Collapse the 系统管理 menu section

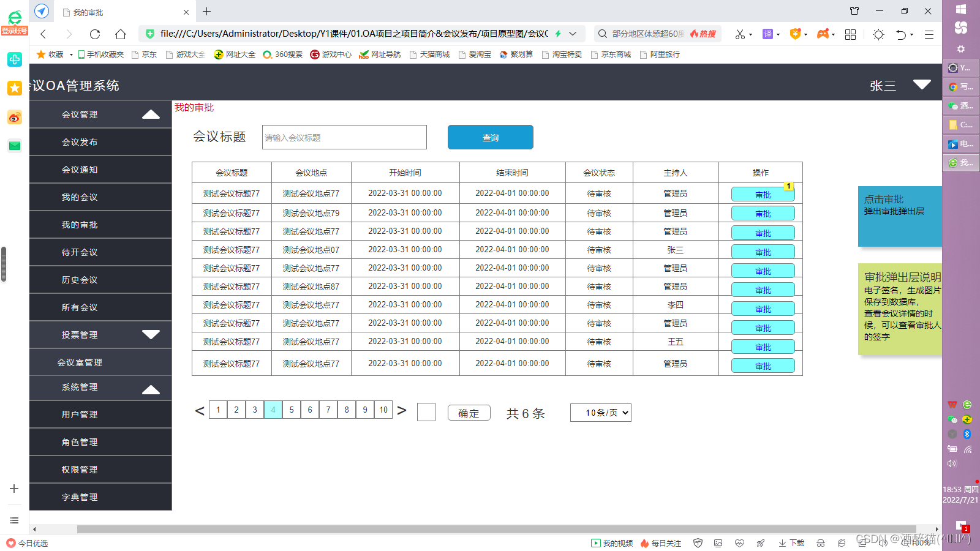(x=151, y=390)
